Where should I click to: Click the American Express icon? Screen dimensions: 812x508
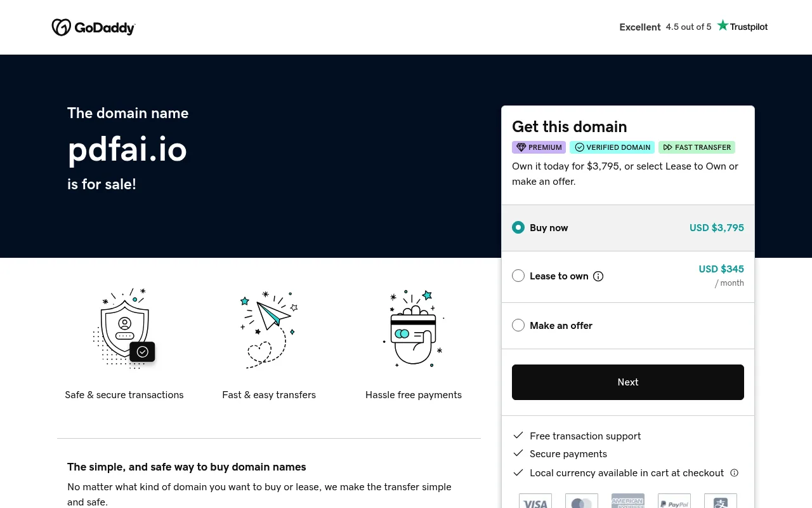[x=628, y=502]
